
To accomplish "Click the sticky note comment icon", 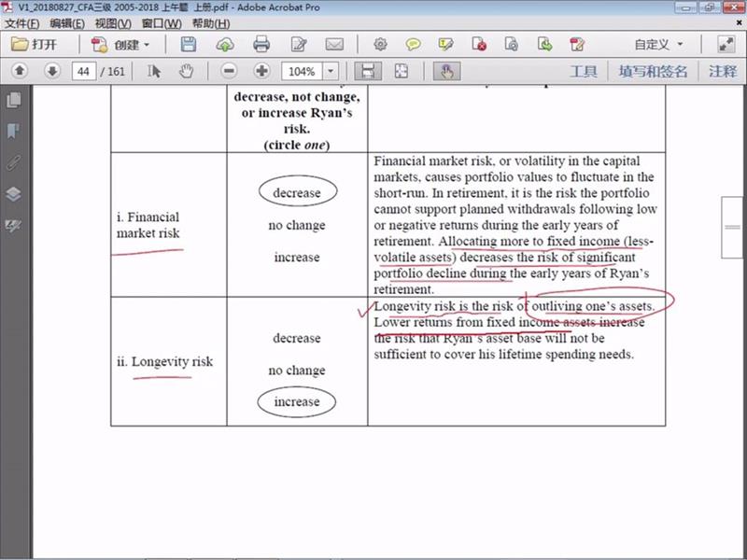I will point(413,44).
